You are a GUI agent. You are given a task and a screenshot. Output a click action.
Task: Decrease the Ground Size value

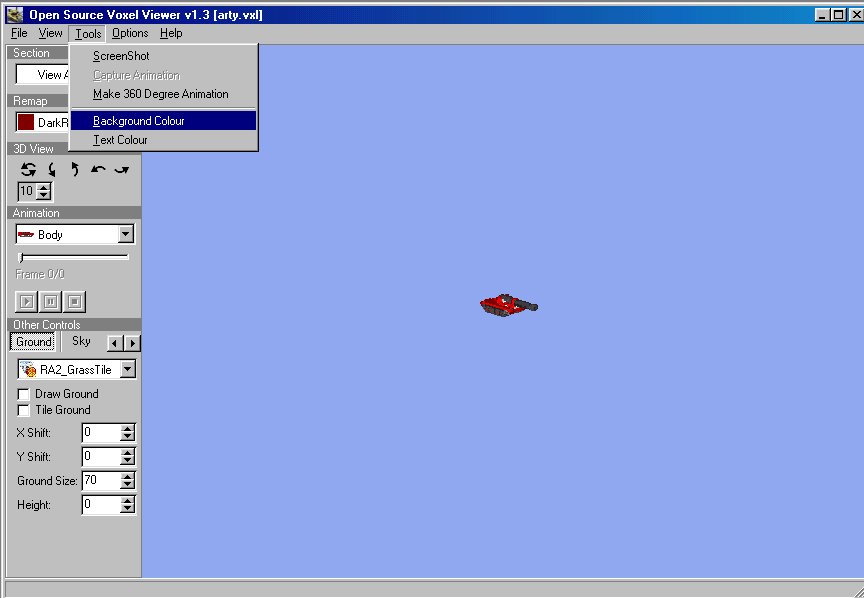tap(127, 485)
